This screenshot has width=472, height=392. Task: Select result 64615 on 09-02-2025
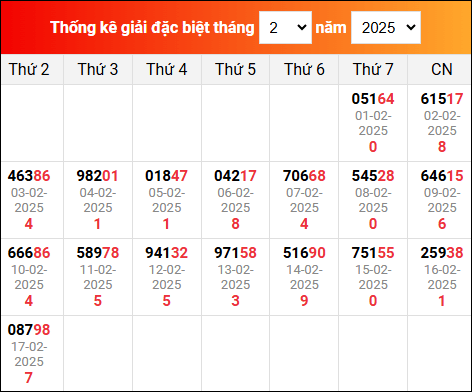[442, 176]
